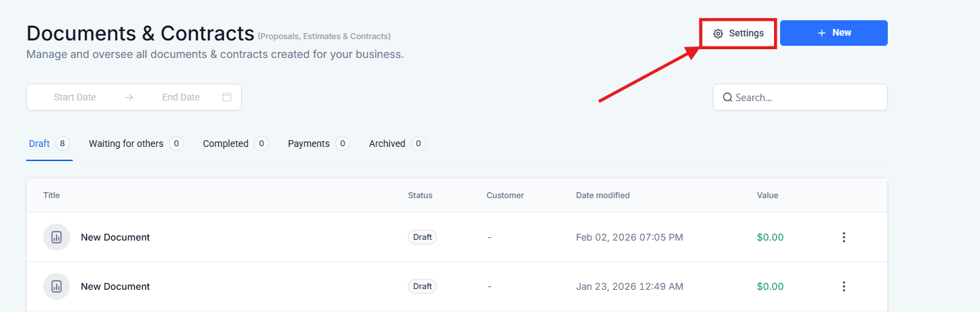980x312 pixels.
Task: Click document icon of Jan 23 document
Action: 57,286
